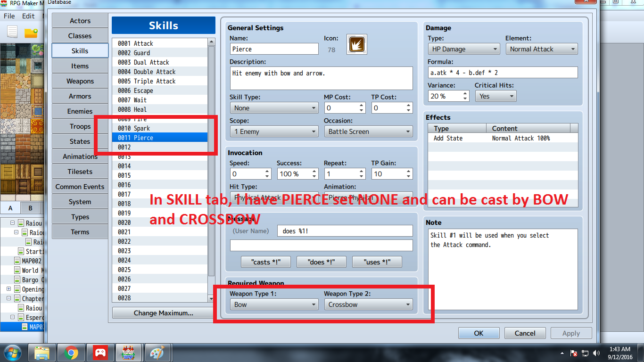Screen dimensions: 644x362
Task: Expand the Weapon Type 2 Crossbow dropdown
Action: (368, 304)
